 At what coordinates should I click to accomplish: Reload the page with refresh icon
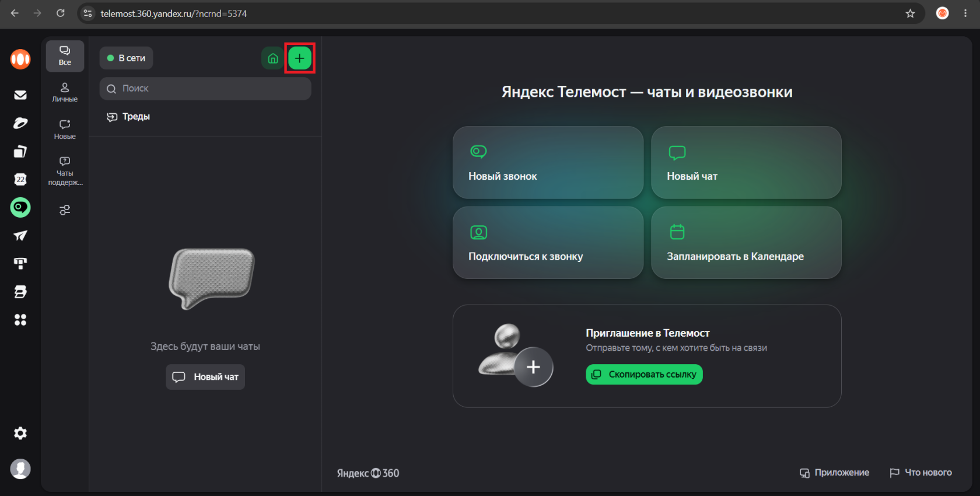point(60,13)
